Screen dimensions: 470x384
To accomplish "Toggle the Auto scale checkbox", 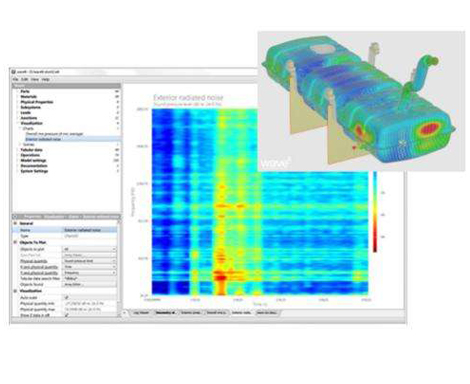I will tap(66, 297).
